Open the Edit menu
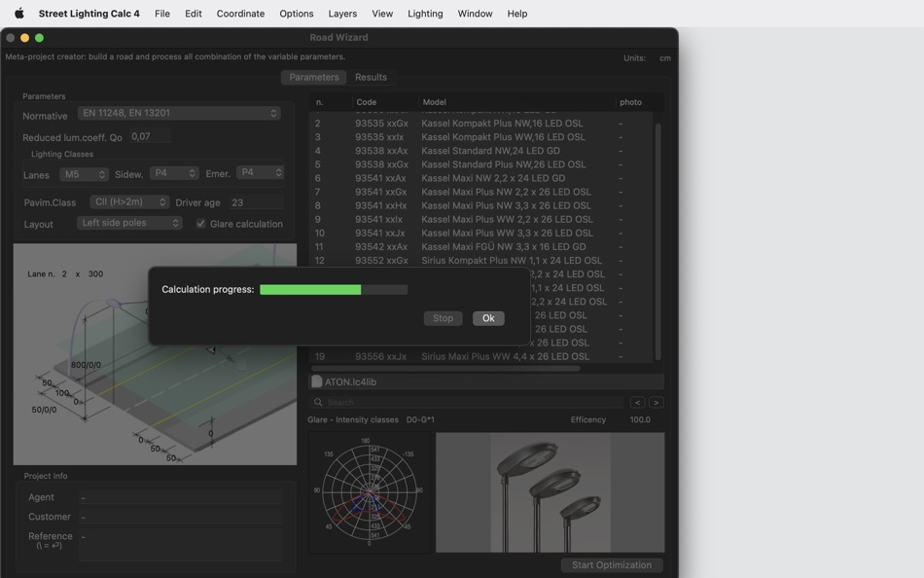Image resolution: width=924 pixels, height=578 pixels. [194, 13]
